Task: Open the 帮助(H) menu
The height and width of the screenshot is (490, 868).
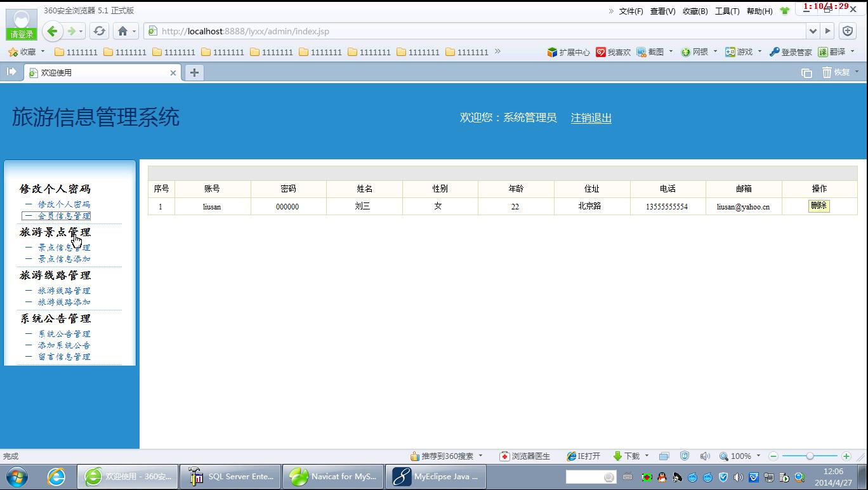Action: [760, 11]
